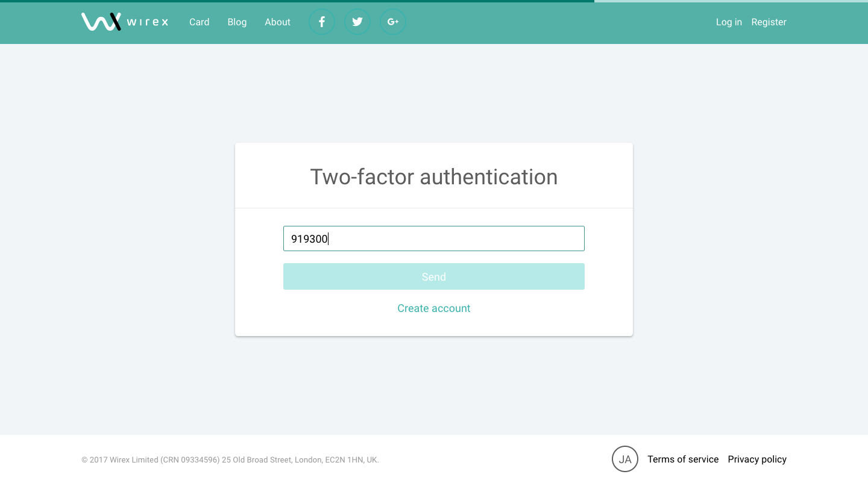Open the Card menu item
Screen dimensions: 868x483
200,22
